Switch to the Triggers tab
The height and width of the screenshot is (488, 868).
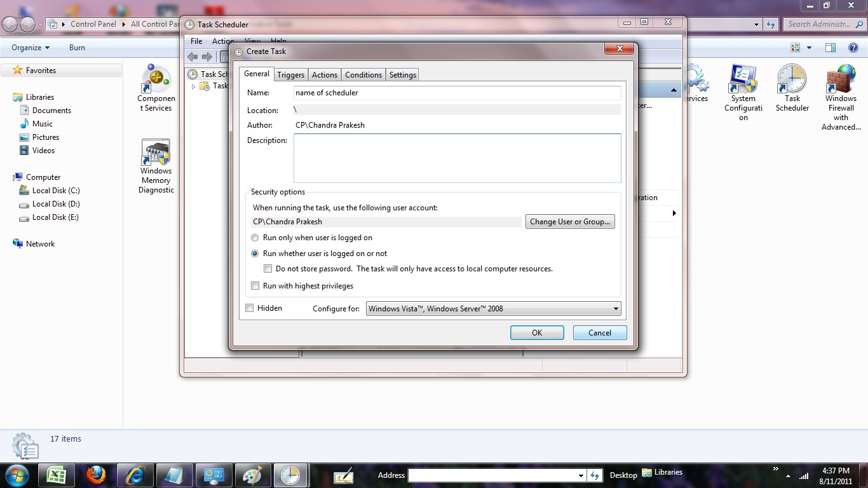(x=290, y=74)
